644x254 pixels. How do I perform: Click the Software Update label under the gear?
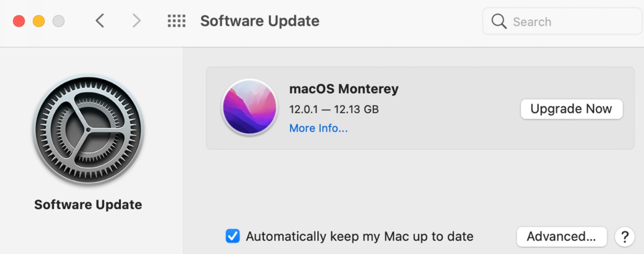(x=88, y=205)
